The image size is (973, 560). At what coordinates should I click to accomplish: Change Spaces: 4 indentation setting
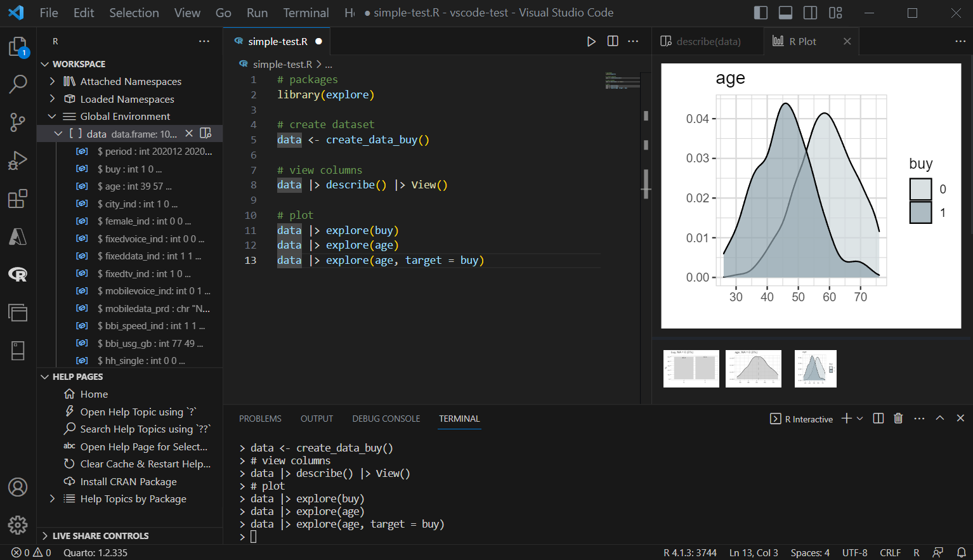point(810,552)
